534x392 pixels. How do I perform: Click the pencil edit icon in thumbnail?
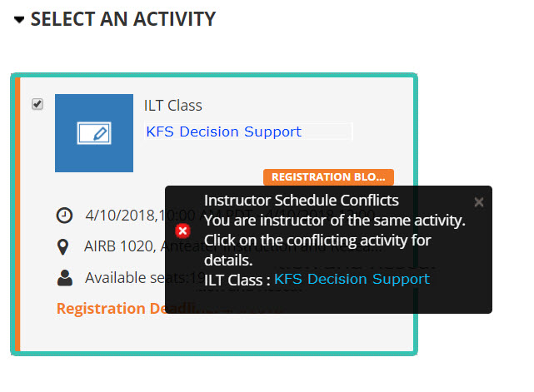94,133
